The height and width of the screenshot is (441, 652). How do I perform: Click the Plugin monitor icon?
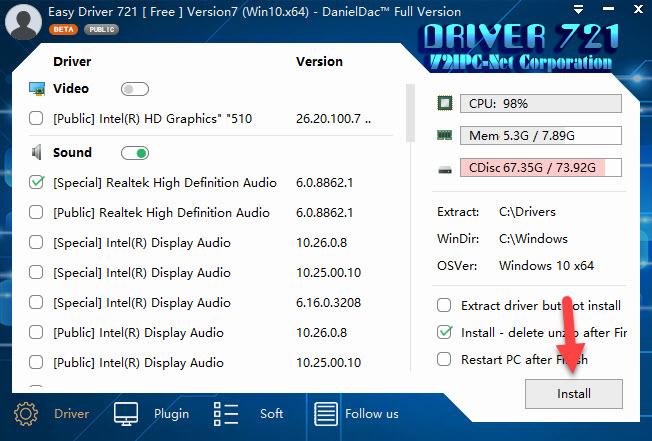coord(126,414)
